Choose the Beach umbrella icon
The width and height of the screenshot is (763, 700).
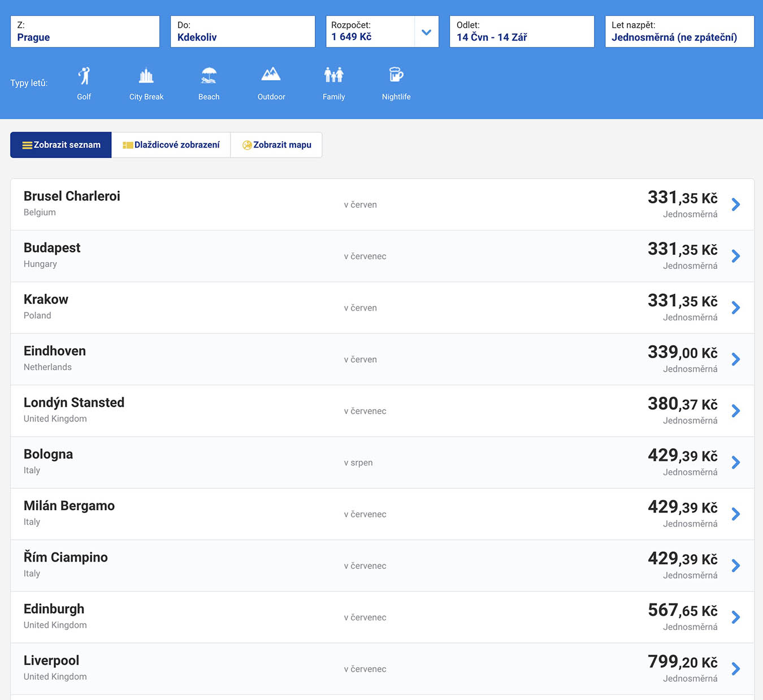tap(209, 75)
